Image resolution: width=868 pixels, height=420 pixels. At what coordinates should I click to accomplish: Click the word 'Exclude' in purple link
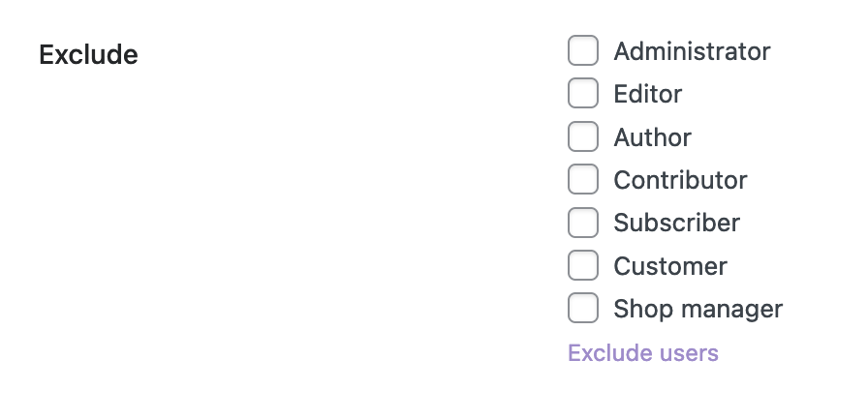(609, 352)
